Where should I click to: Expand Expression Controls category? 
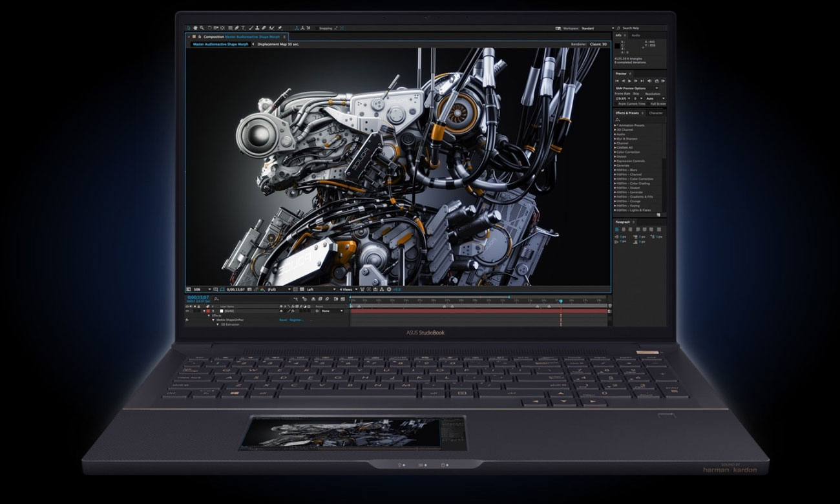tap(615, 161)
